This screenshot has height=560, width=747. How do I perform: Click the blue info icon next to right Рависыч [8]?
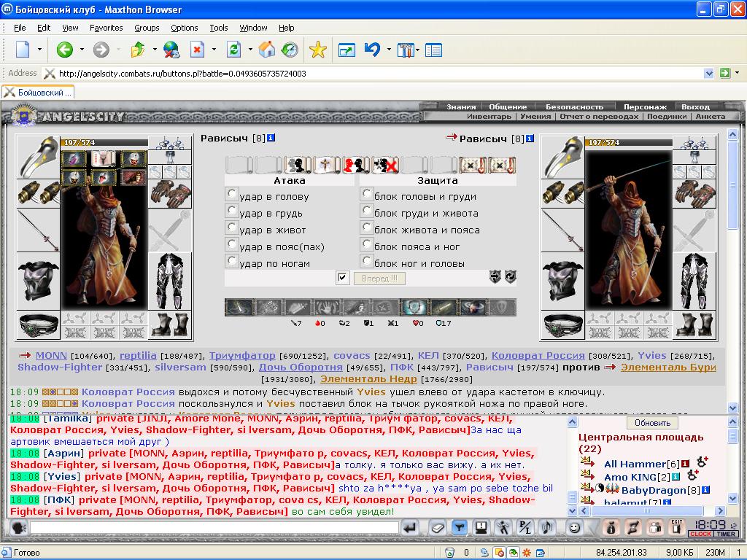click(x=530, y=139)
